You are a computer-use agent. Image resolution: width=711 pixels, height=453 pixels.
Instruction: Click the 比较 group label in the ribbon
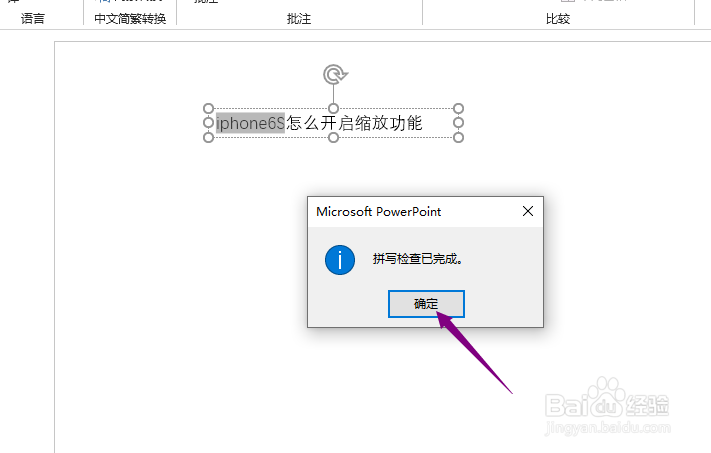click(x=558, y=19)
